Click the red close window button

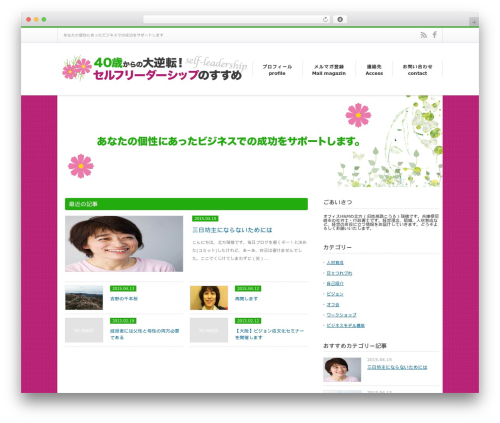(x=29, y=19)
